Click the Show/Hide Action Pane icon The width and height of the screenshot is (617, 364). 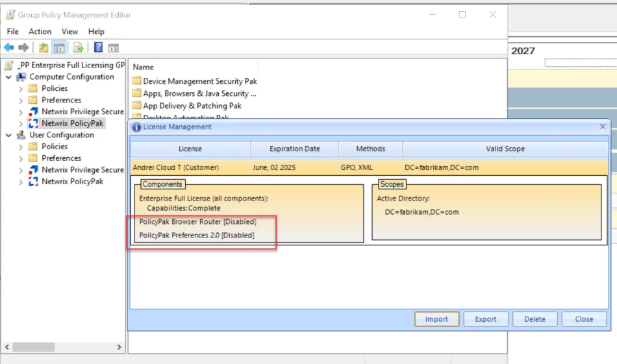[x=114, y=47]
